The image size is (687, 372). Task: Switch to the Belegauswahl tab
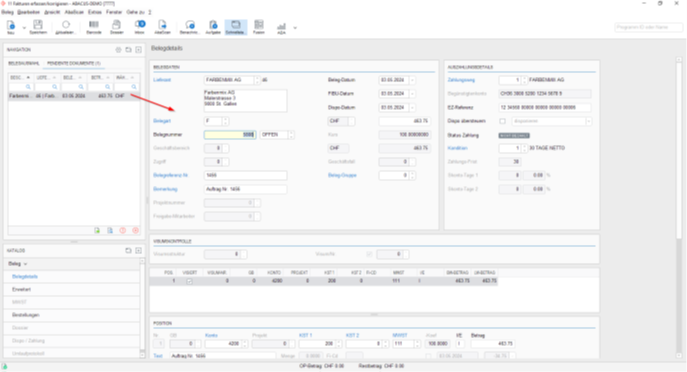pos(24,64)
